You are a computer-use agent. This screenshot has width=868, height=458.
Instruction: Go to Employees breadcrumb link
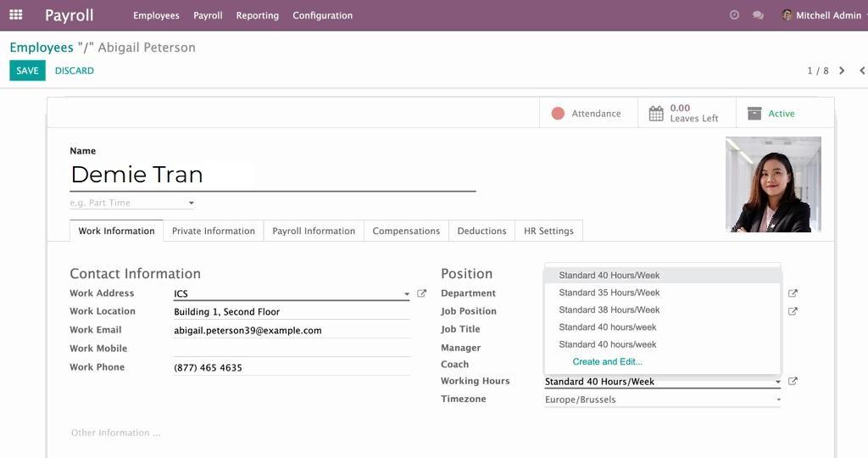(x=42, y=47)
